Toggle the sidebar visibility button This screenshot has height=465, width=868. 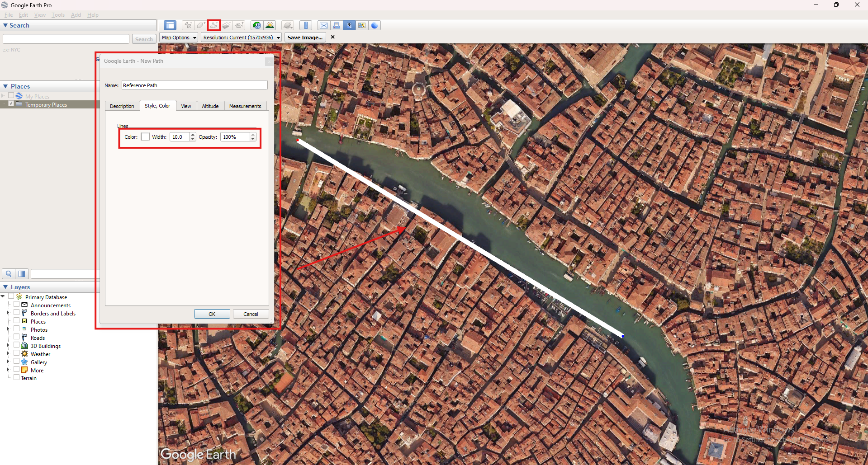click(x=170, y=25)
